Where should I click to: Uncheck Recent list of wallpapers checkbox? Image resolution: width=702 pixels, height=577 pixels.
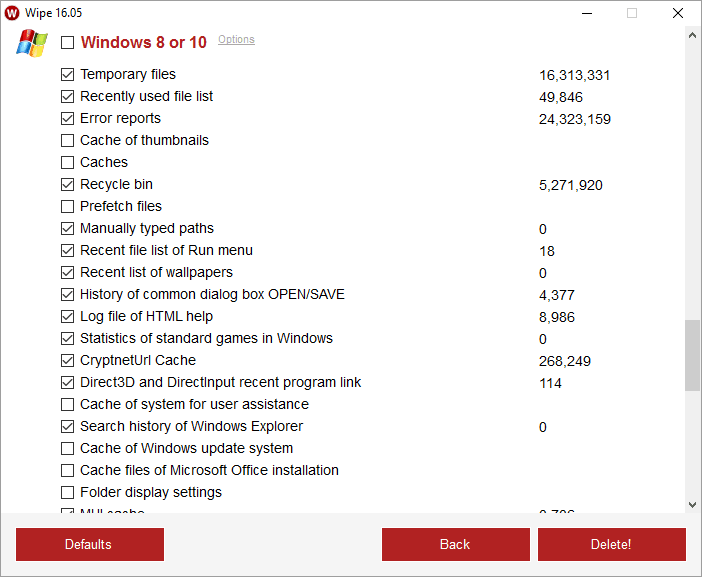click(x=67, y=272)
